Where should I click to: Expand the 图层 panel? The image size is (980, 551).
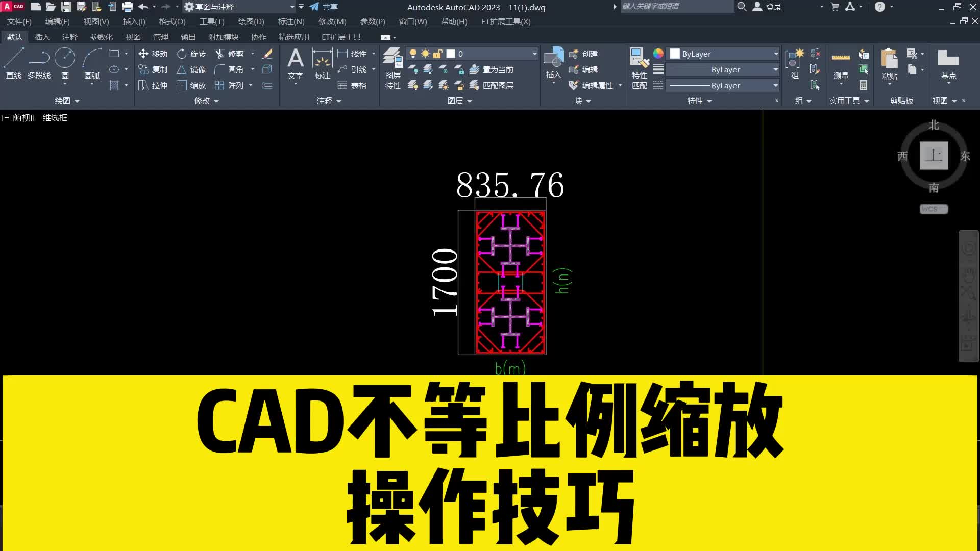point(460,101)
